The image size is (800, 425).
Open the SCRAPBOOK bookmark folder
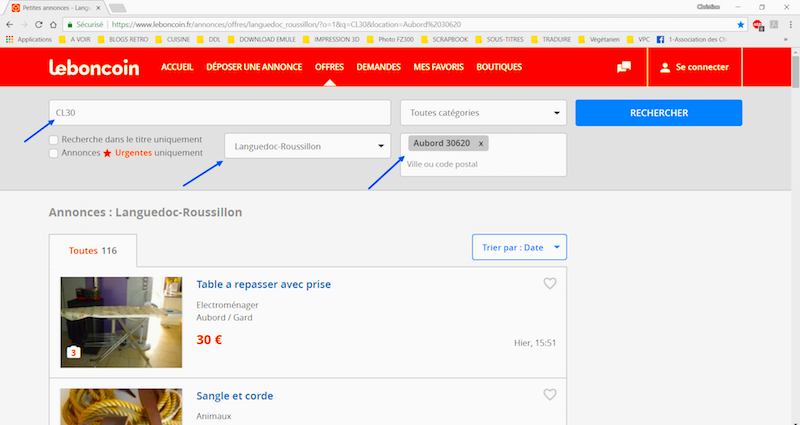tap(445, 39)
